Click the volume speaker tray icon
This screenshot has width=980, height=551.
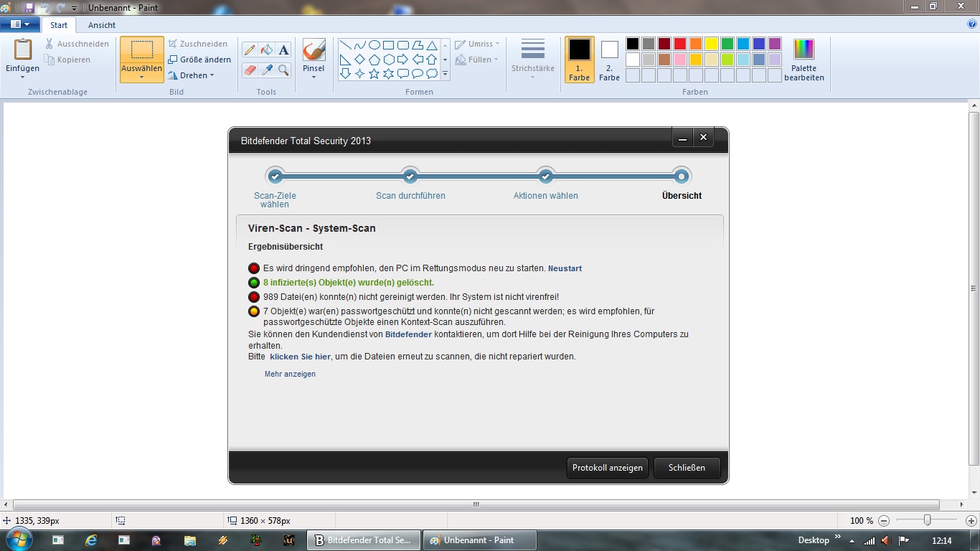pyautogui.click(x=885, y=540)
